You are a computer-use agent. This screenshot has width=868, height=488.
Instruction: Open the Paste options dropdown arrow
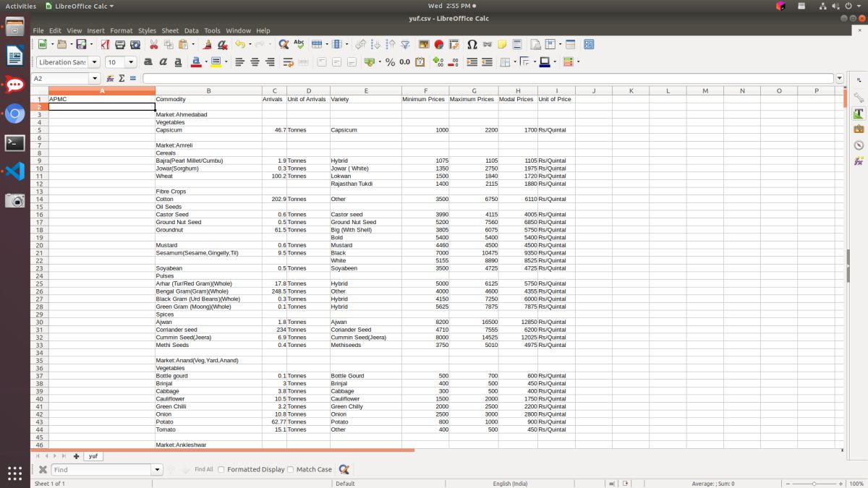(193, 44)
